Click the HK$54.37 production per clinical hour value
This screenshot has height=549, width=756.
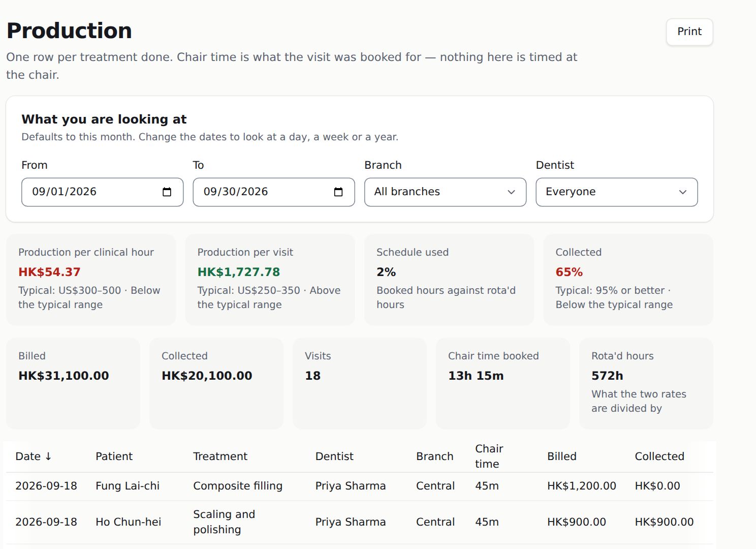[x=49, y=272]
